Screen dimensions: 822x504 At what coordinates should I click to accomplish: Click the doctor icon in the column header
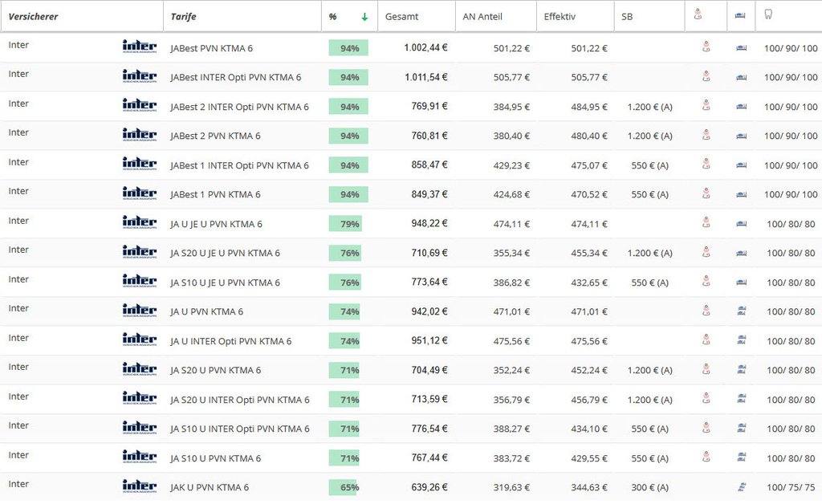point(698,14)
